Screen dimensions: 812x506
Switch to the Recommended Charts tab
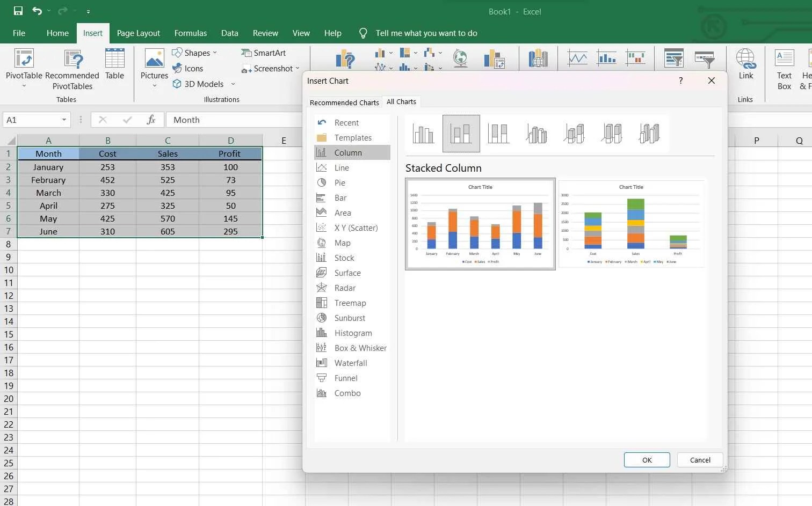tap(344, 102)
